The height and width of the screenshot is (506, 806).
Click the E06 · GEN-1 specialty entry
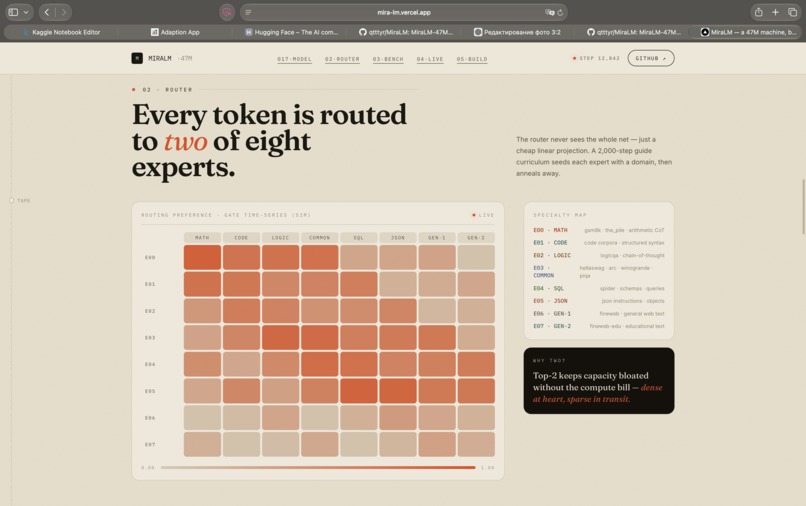pos(598,314)
